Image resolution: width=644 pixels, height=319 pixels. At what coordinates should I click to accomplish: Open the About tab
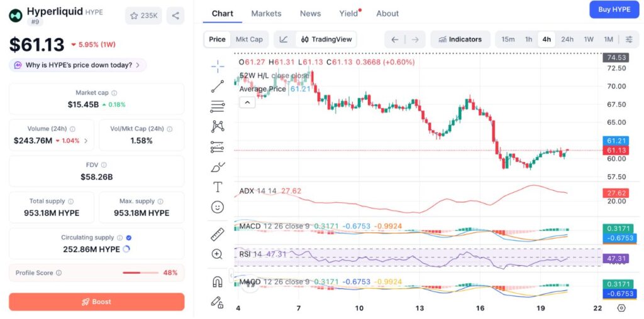pos(387,14)
